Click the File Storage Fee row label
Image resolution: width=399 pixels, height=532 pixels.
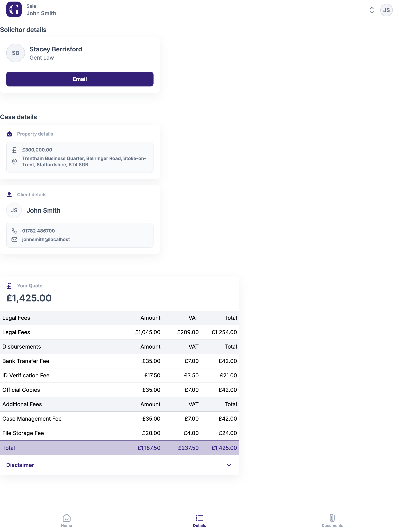tap(23, 433)
